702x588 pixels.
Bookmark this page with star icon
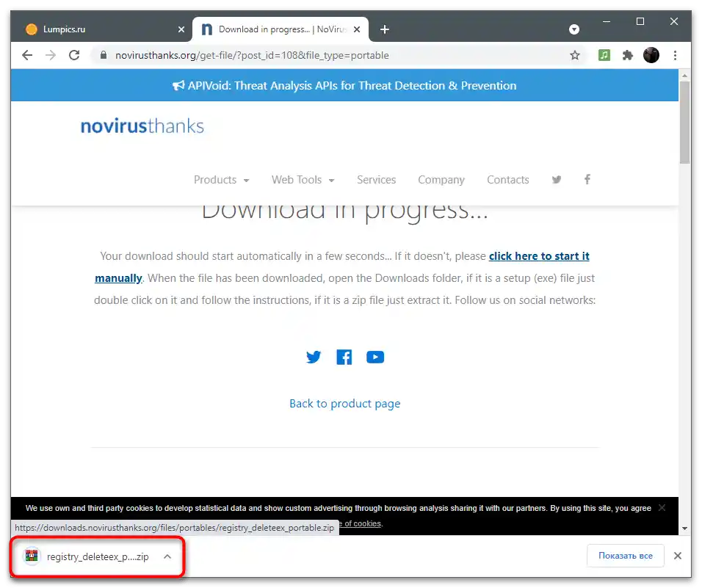tap(575, 55)
